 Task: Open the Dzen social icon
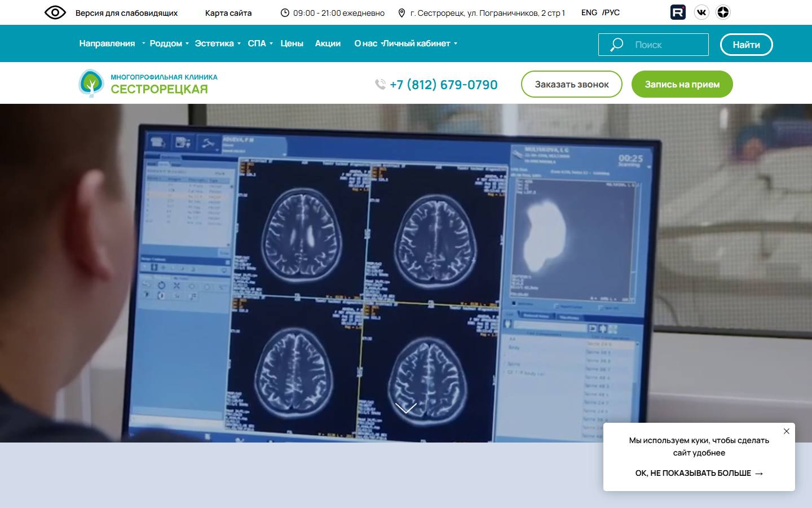click(723, 12)
